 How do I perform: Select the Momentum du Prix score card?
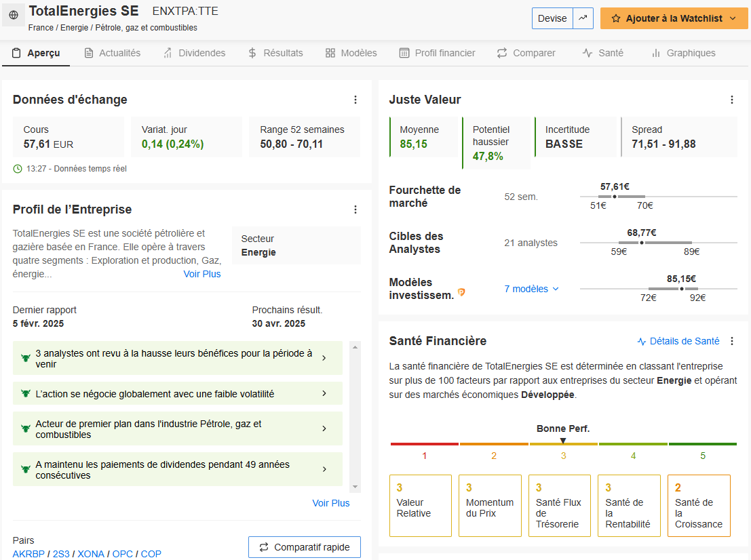(x=490, y=506)
